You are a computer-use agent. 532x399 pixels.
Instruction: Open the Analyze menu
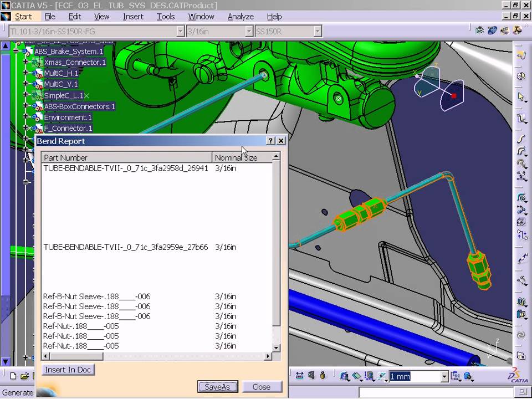(241, 16)
